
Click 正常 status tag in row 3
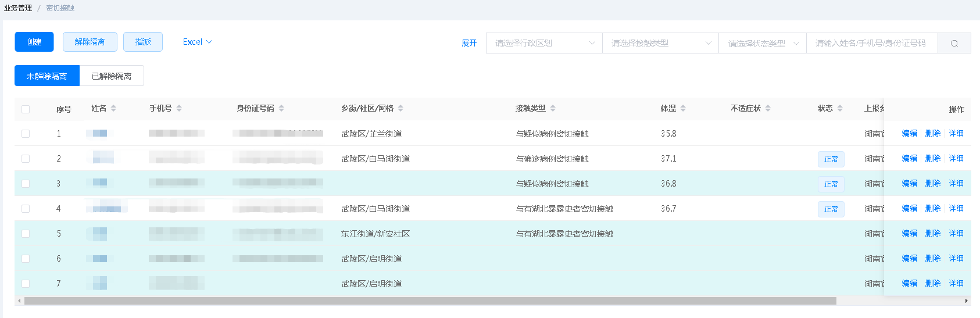pyautogui.click(x=831, y=184)
